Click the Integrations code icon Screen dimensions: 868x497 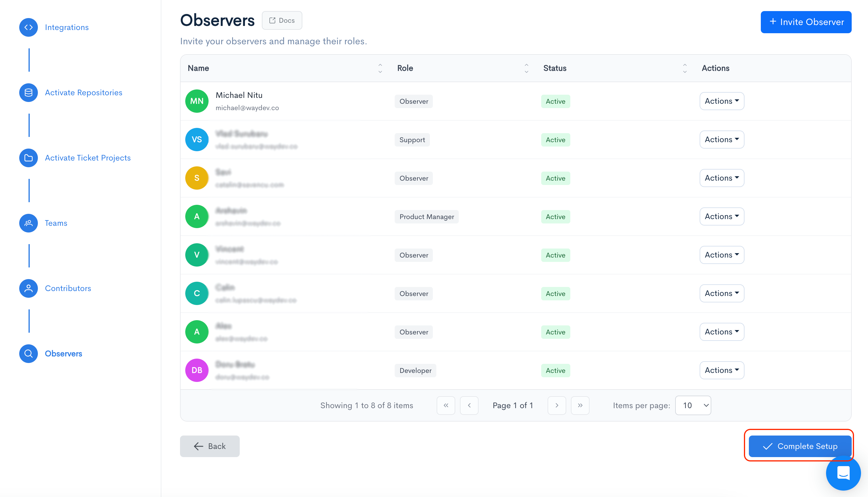[29, 27]
